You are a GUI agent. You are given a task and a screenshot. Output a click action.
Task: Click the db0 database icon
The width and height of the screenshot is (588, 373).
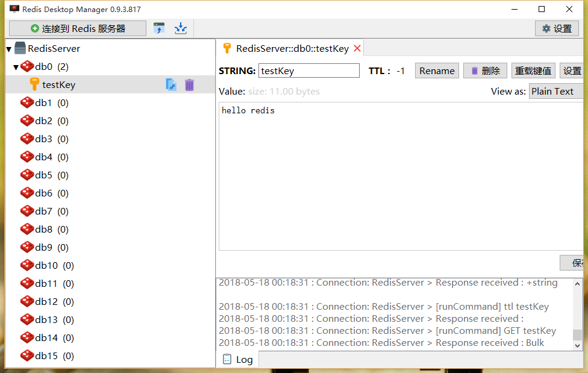click(x=27, y=66)
